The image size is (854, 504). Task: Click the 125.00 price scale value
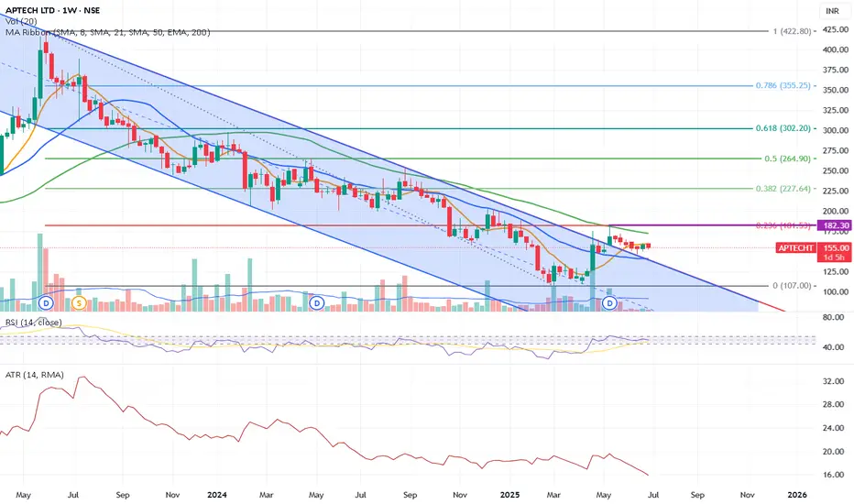[836, 271]
